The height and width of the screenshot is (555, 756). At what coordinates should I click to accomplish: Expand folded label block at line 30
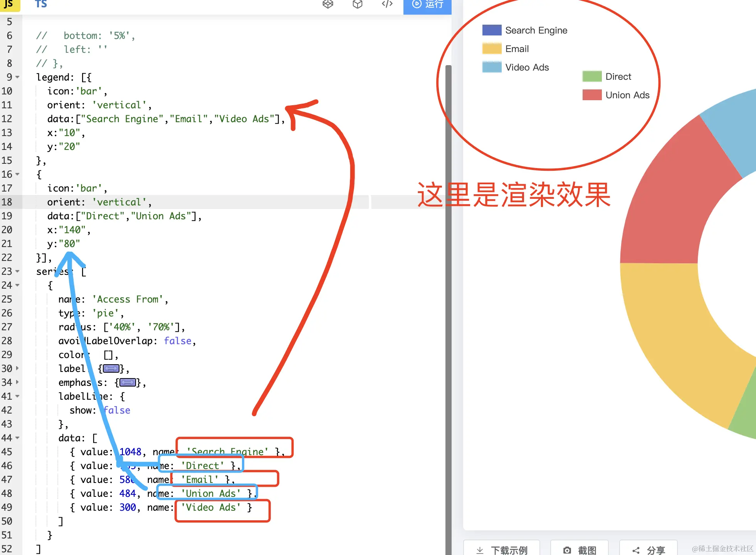point(17,368)
